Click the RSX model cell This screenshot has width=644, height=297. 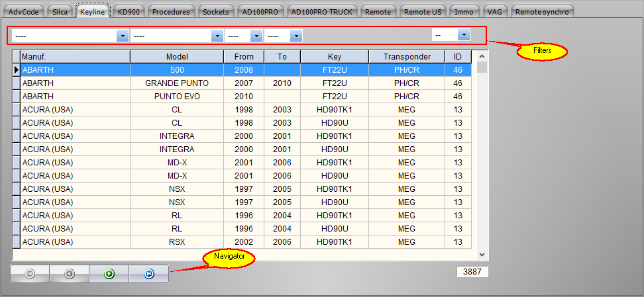pos(177,242)
